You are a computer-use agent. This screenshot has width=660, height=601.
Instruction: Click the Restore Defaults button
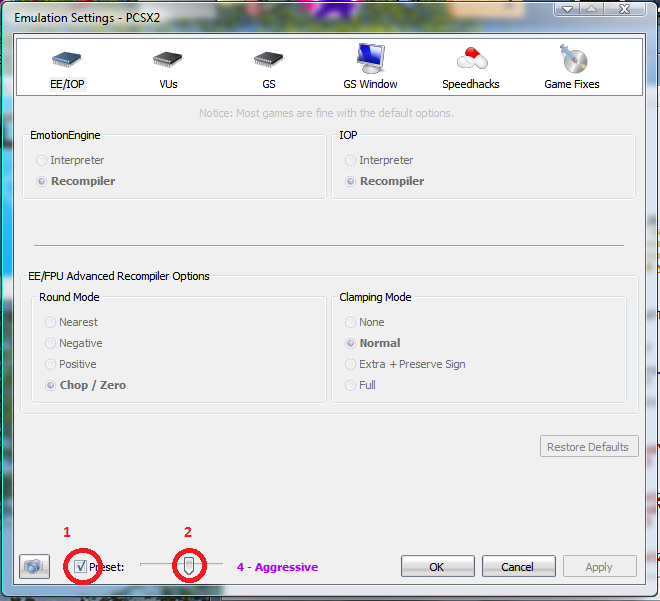[589, 446]
